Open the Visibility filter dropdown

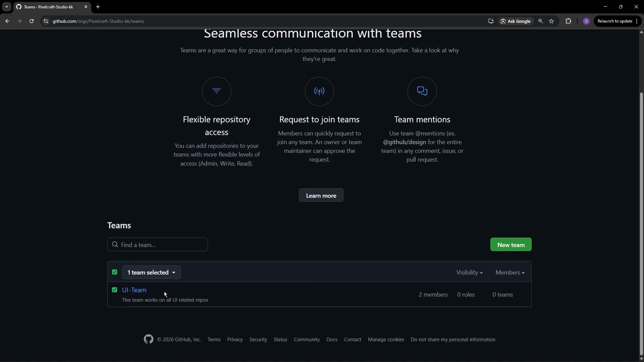click(x=470, y=273)
